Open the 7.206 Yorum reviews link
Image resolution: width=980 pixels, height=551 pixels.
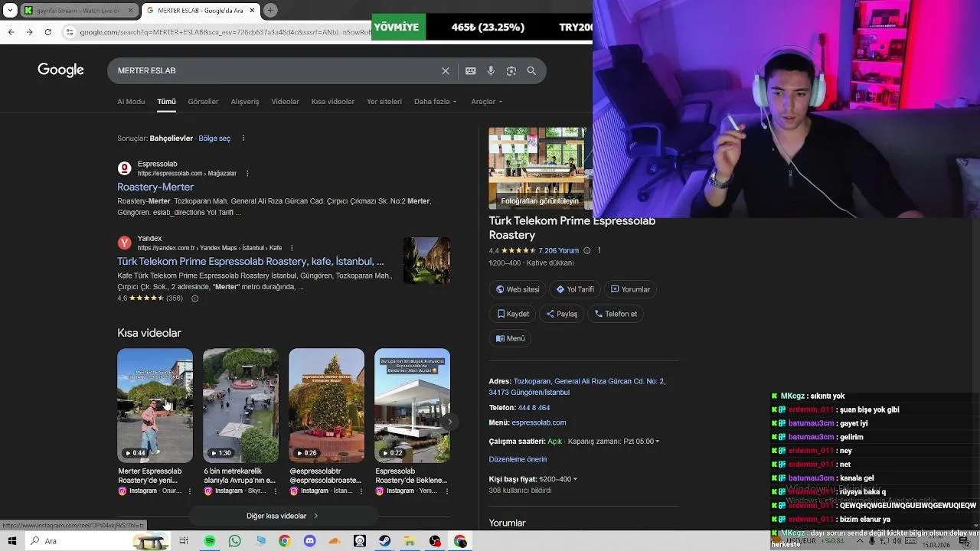click(x=558, y=251)
